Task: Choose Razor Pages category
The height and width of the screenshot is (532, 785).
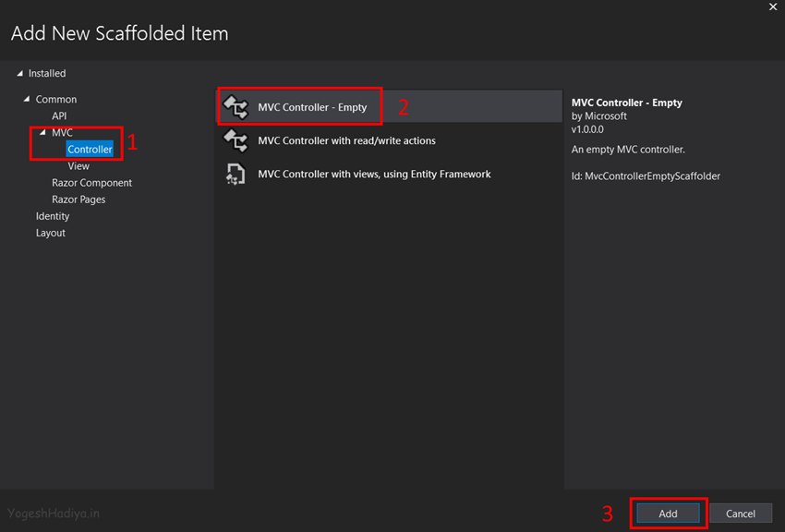Action: click(78, 199)
